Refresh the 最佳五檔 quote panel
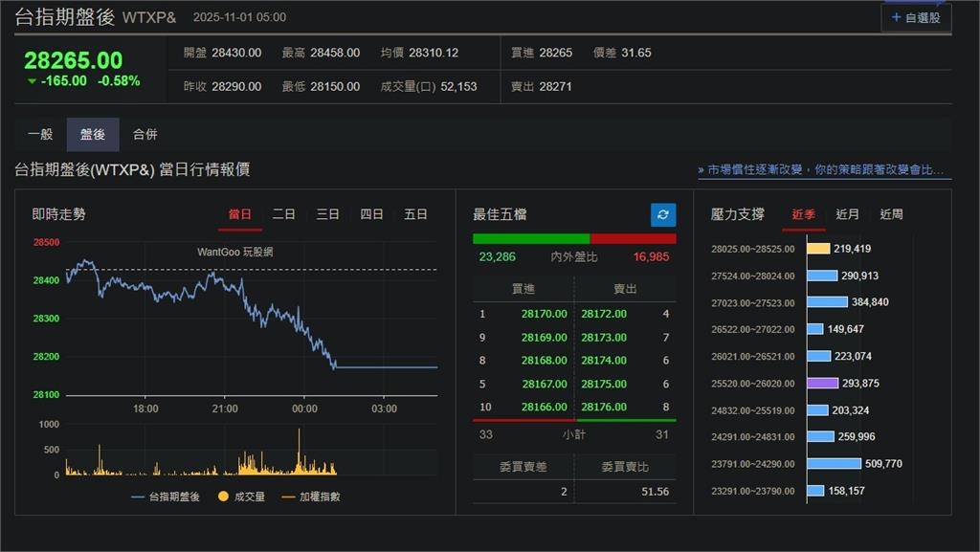 pos(662,214)
